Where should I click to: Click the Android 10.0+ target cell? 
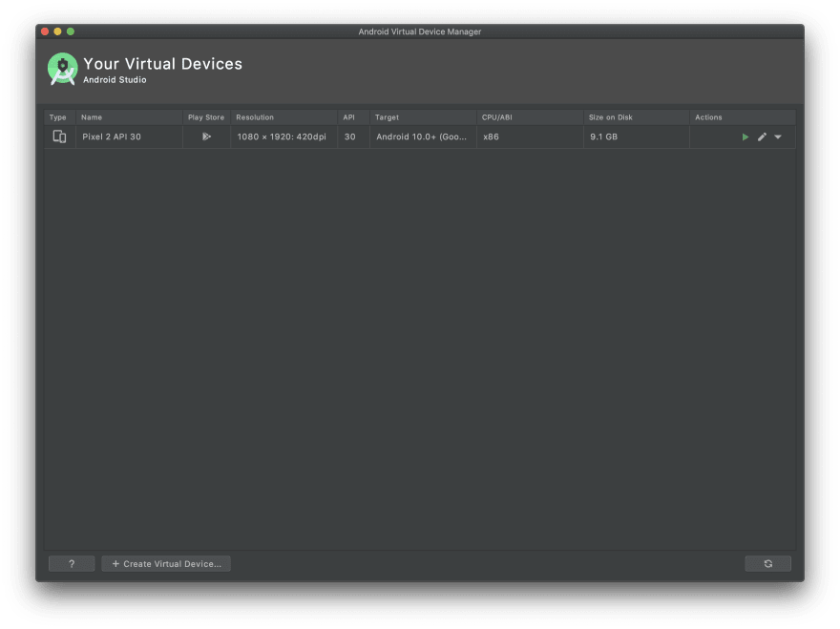(423, 136)
